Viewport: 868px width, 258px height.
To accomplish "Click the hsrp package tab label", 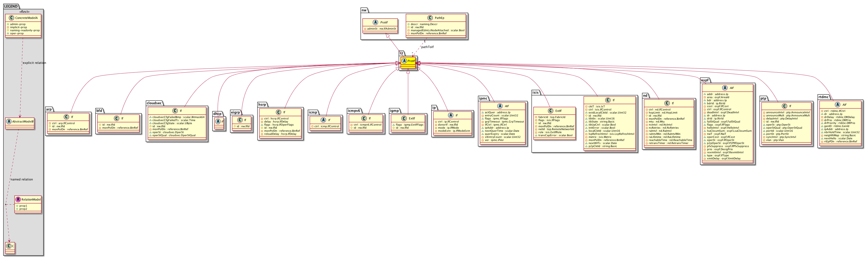I will (x=262, y=105).
